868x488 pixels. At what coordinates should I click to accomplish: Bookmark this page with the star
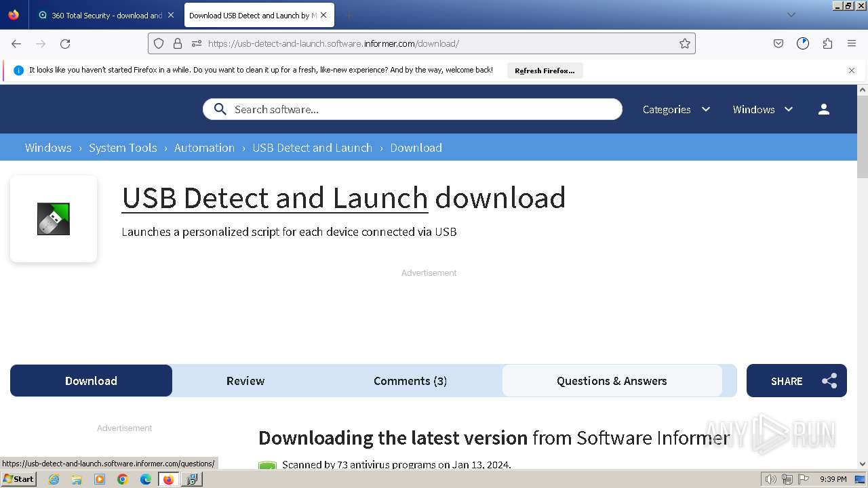click(685, 43)
